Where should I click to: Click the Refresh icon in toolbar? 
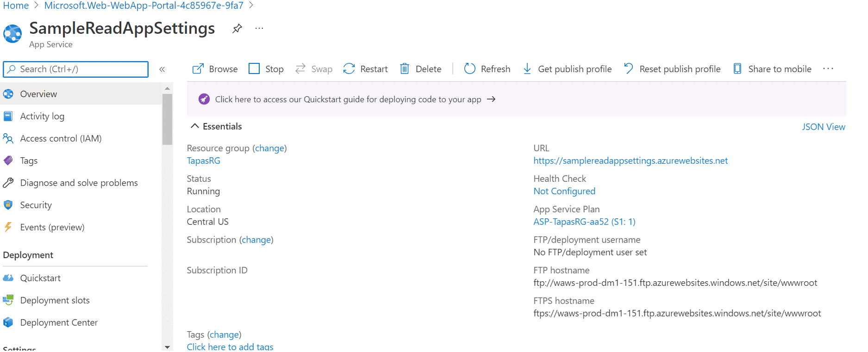469,68
